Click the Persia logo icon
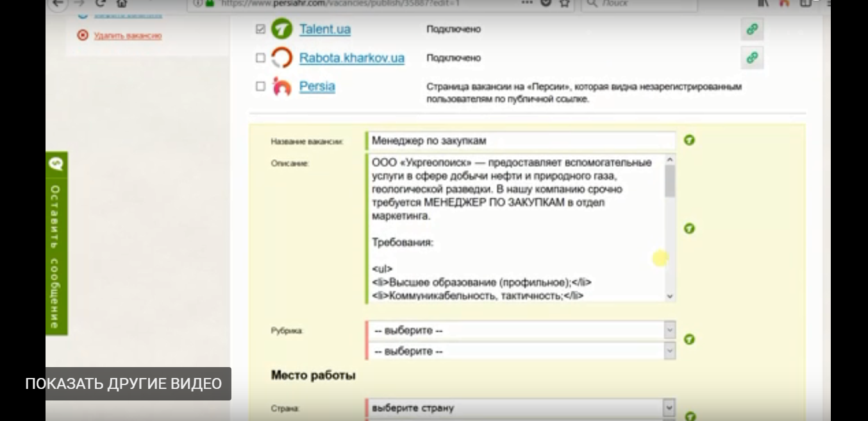Image resolution: width=868 pixels, height=421 pixels. click(x=281, y=87)
